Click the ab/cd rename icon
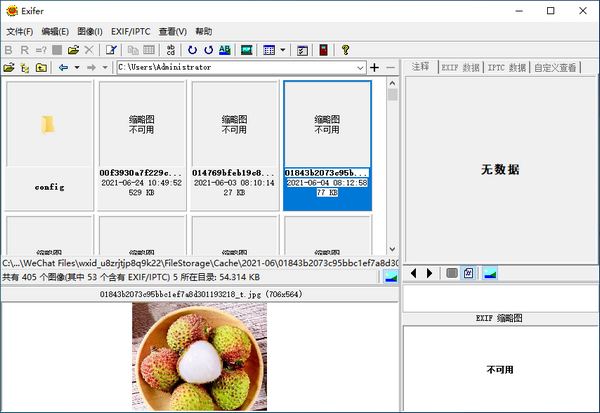600x413 pixels. click(x=171, y=50)
